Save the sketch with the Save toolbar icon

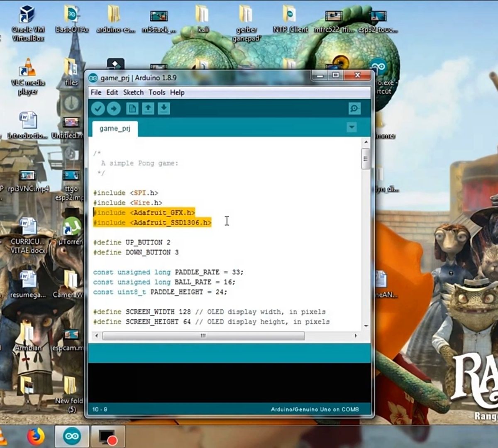click(x=164, y=108)
